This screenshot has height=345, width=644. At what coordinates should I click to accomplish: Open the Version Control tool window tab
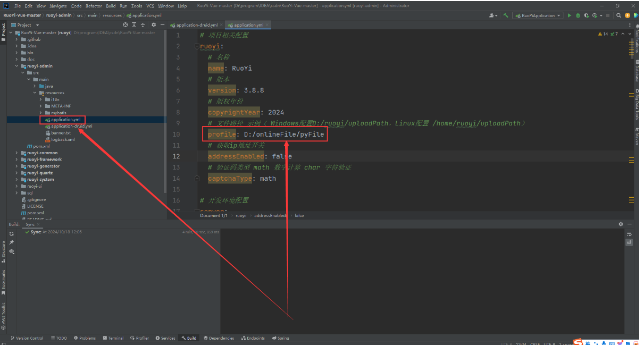coord(27,338)
